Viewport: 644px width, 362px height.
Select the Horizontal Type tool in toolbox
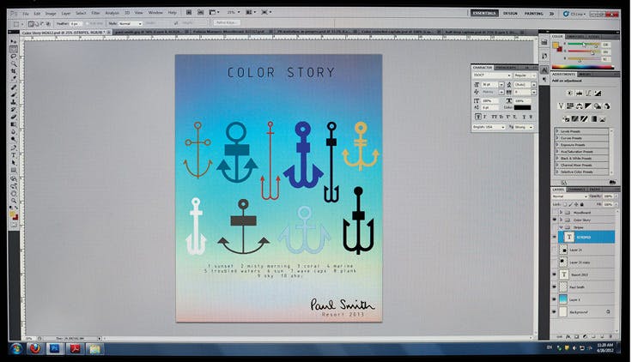click(14, 155)
